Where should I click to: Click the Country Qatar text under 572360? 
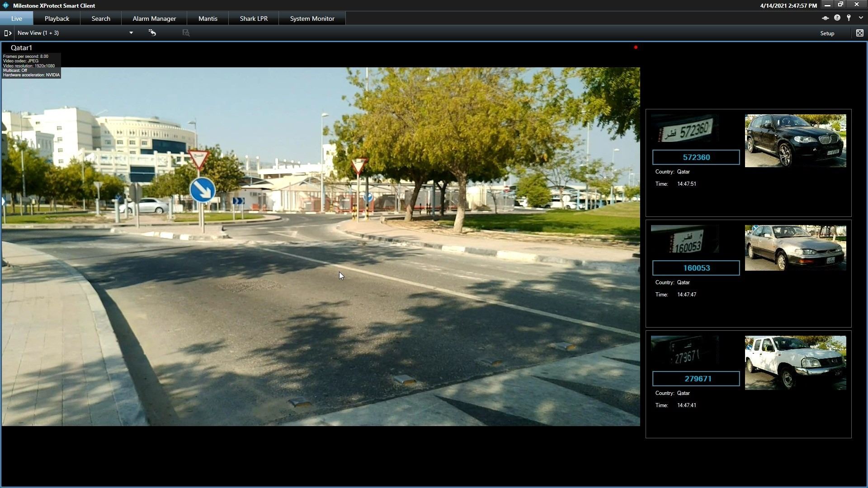point(673,172)
